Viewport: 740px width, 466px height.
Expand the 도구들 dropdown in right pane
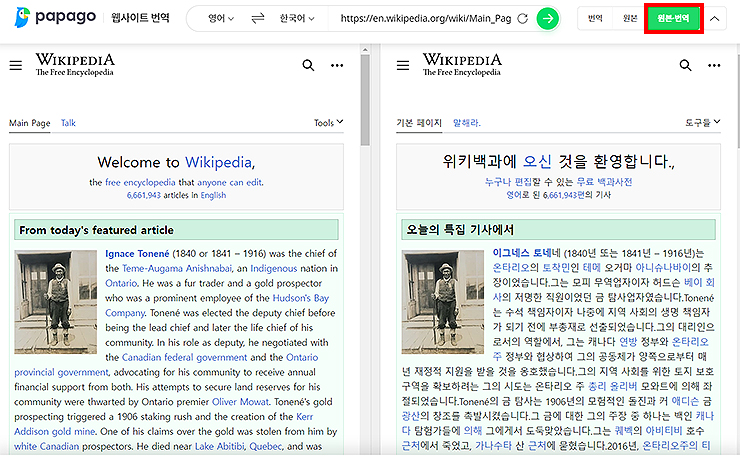(x=703, y=123)
